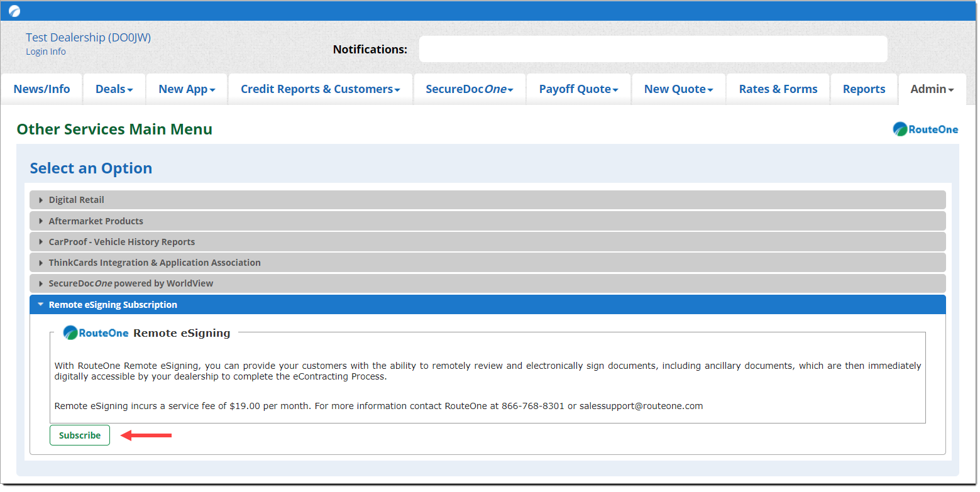Click the 866-768-8301 phone number
This screenshot has height=492, width=980.
[533, 406]
